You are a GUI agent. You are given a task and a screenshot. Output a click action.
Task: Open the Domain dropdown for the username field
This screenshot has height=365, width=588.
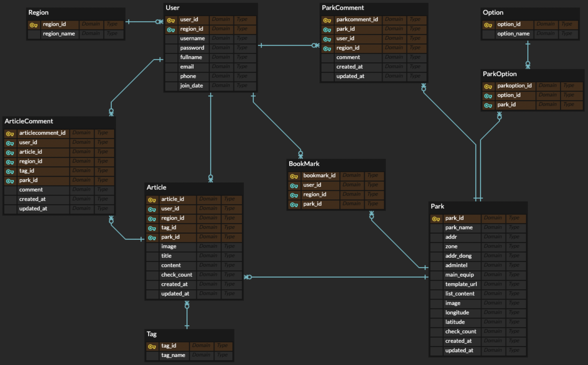tap(221, 38)
